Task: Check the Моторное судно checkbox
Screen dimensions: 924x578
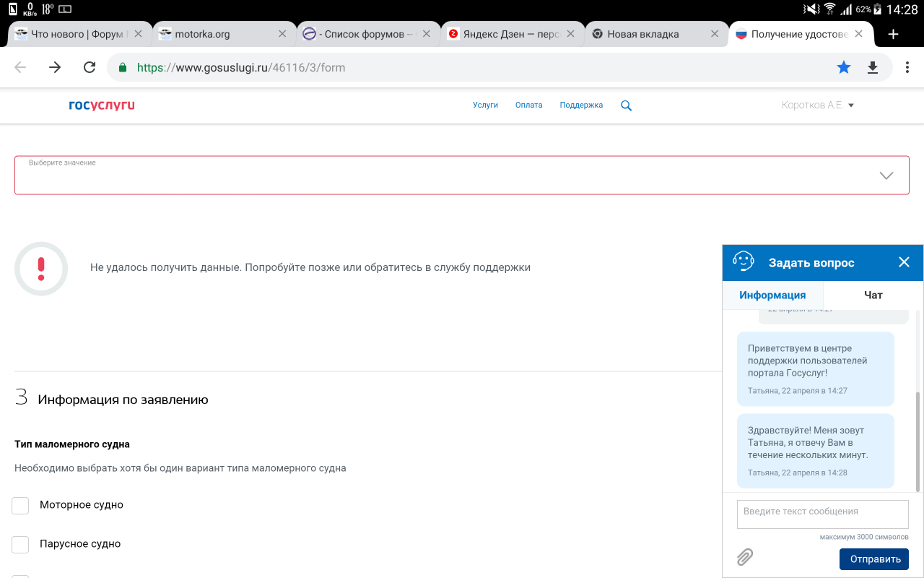Action: pyautogui.click(x=20, y=505)
